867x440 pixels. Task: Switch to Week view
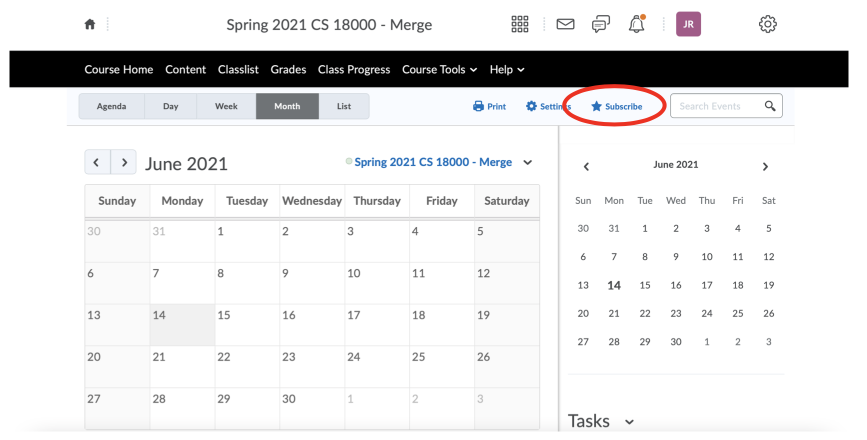tap(226, 106)
